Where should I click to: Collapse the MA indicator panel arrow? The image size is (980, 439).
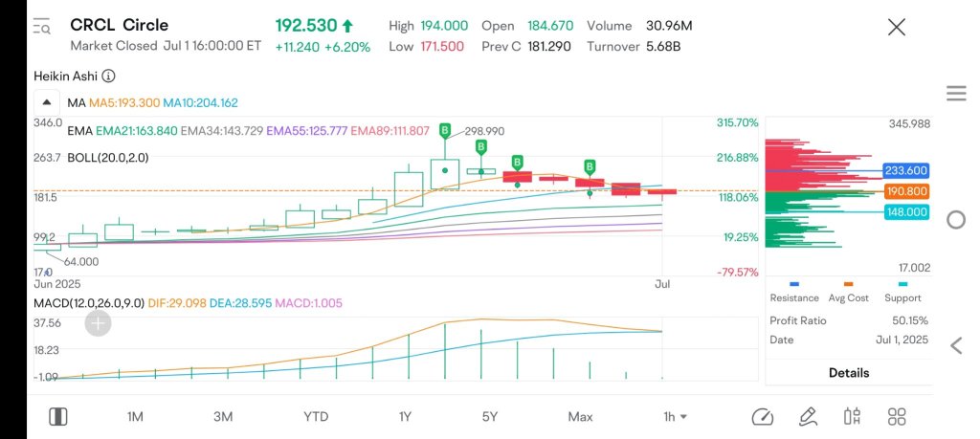click(47, 102)
